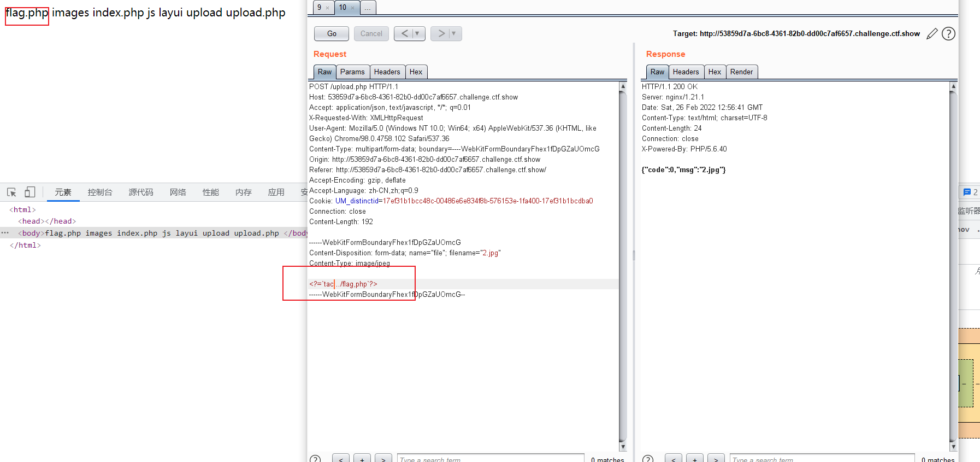Open Headers tab in Request pane

coord(387,72)
